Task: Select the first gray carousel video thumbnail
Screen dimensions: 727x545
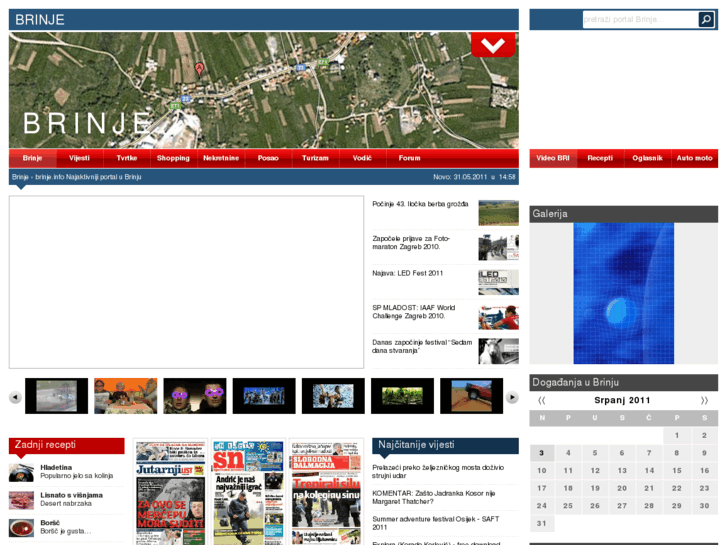Action: (x=57, y=396)
